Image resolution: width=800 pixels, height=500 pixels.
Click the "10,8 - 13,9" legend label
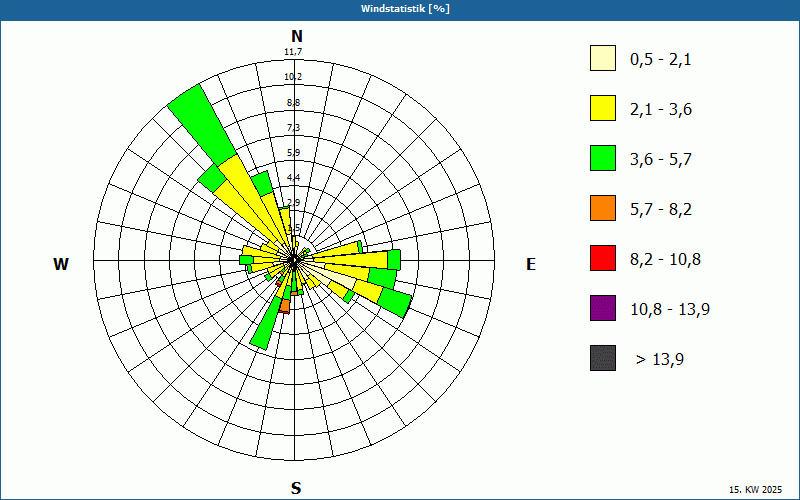pyautogui.click(x=670, y=310)
